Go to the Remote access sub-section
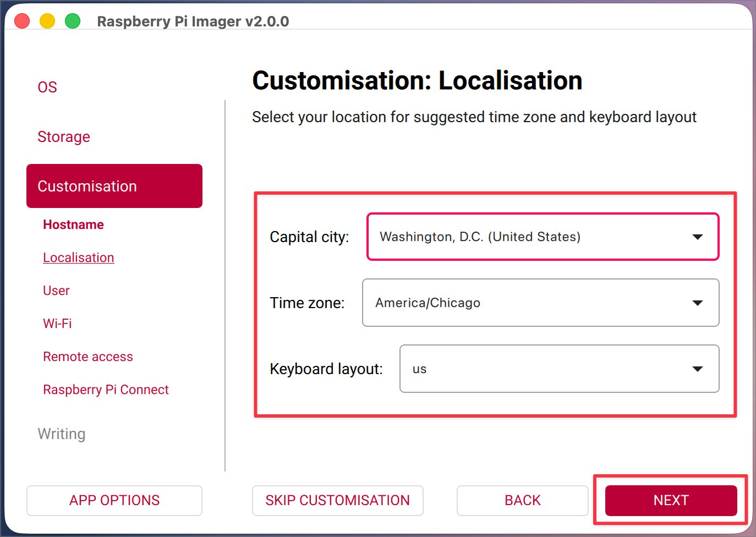This screenshot has height=537, width=756. pos(88,357)
